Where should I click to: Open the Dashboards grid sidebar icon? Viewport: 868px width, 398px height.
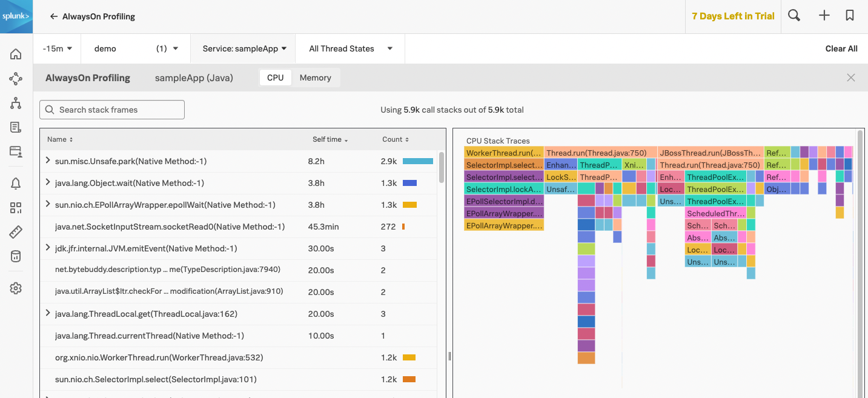click(x=16, y=208)
